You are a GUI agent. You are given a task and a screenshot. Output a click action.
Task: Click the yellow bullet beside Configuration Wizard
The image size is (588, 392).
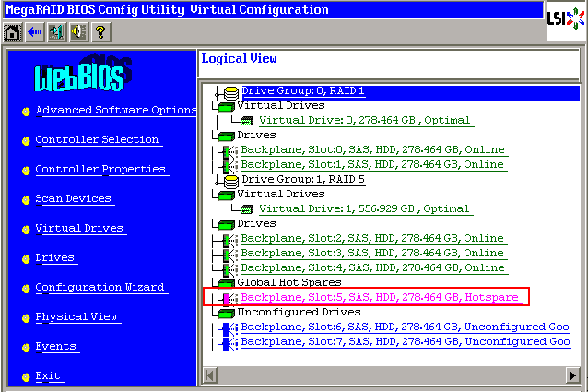tap(26, 289)
